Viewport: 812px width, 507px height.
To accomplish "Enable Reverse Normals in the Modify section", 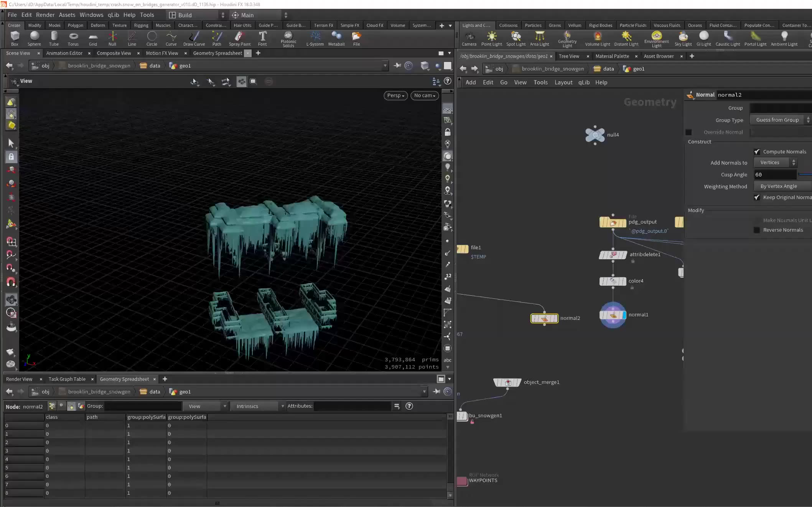I will (757, 230).
